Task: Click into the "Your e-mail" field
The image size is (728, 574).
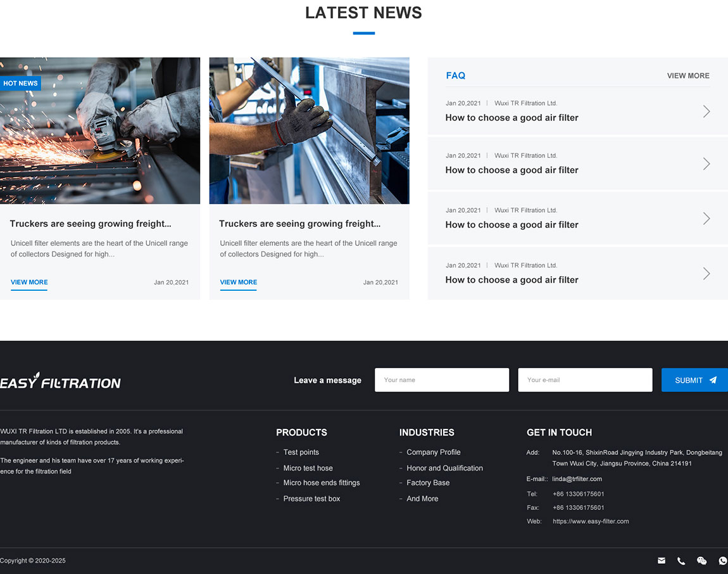Action: point(585,380)
